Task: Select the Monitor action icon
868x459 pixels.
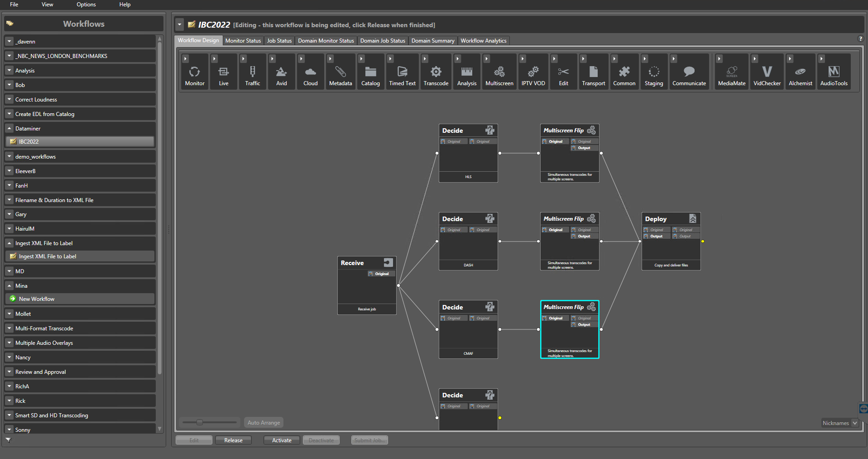Action: tap(194, 72)
